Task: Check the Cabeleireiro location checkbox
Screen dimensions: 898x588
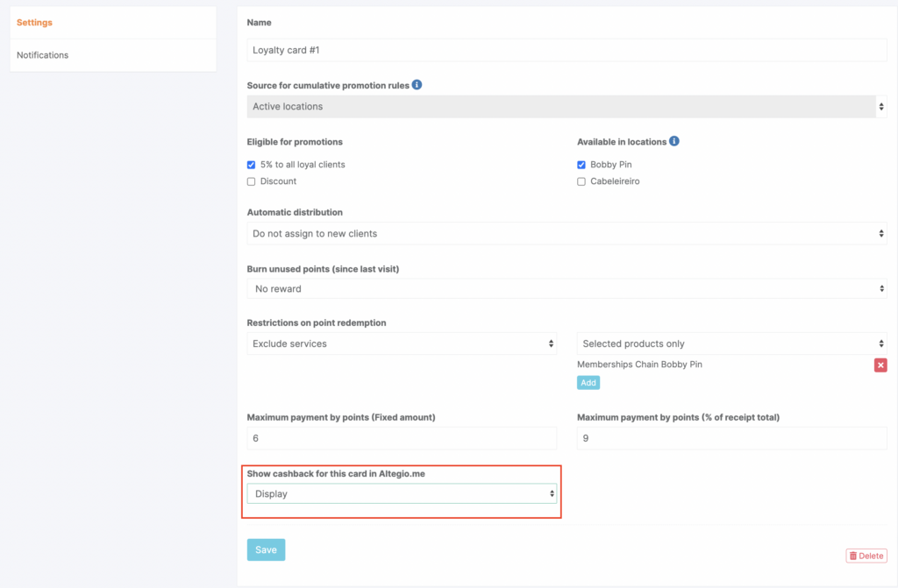Action: tap(581, 181)
